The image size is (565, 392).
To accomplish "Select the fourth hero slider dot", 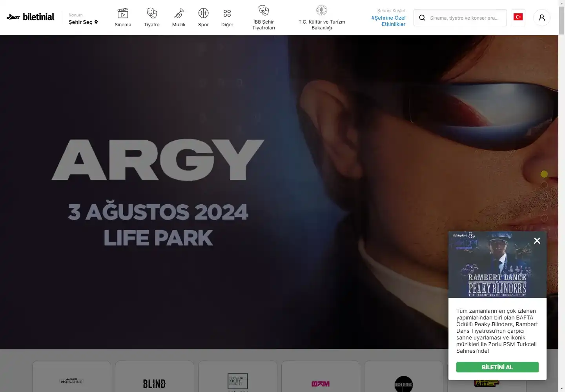I will tap(544, 207).
